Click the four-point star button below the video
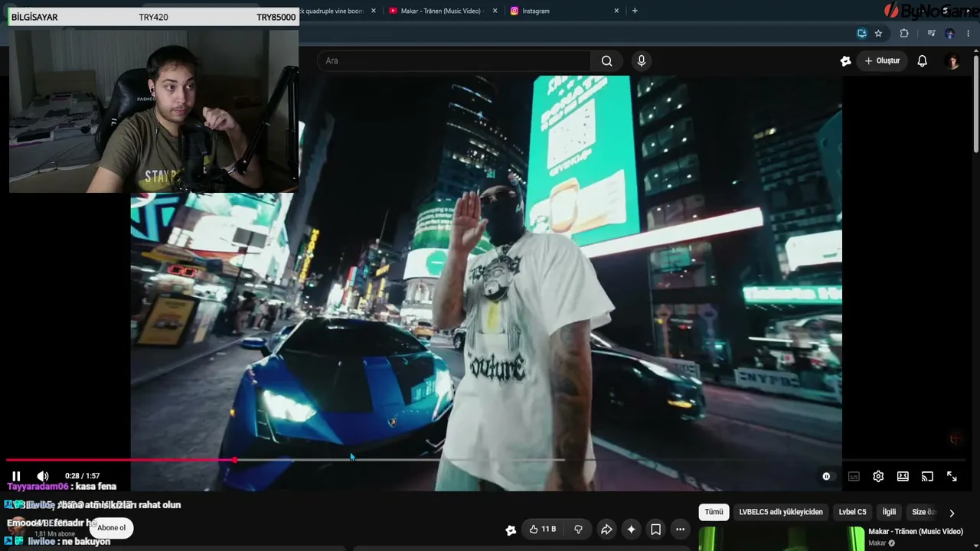Viewport: 980px width, 551px height. point(631,529)
